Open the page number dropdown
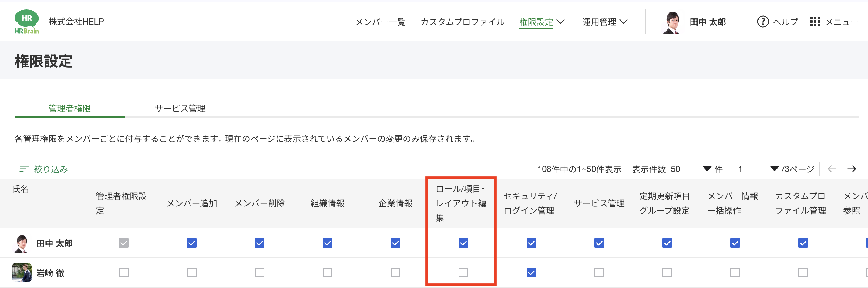This screenshot has width=868, height=288. pos(774,169)
